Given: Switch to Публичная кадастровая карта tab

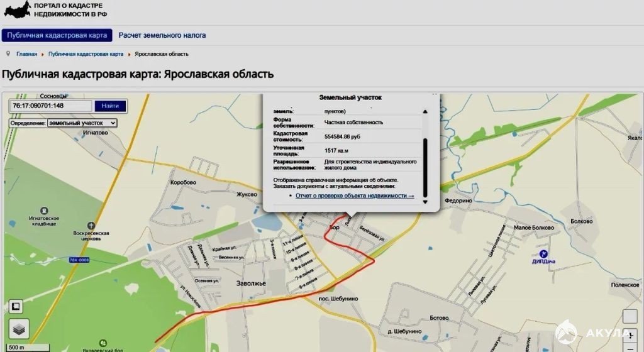Looking at the screenshot, I should click(x=57, y=35).
